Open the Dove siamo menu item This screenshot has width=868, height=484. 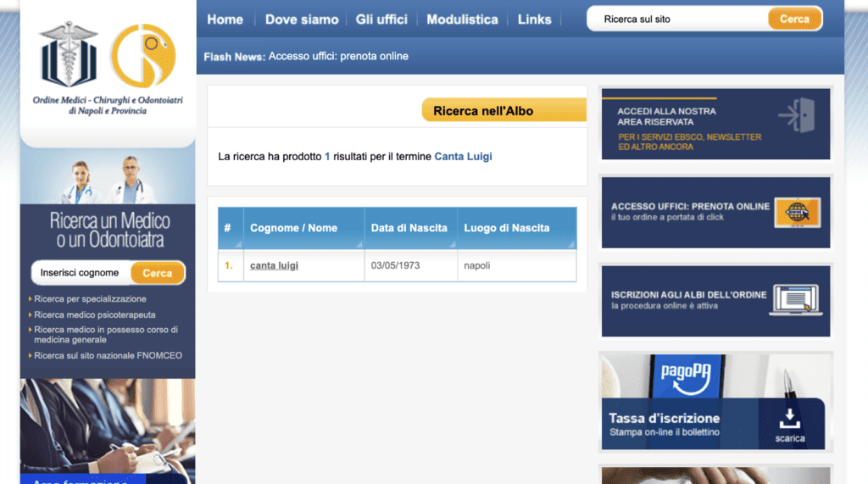tap(302, 19)
